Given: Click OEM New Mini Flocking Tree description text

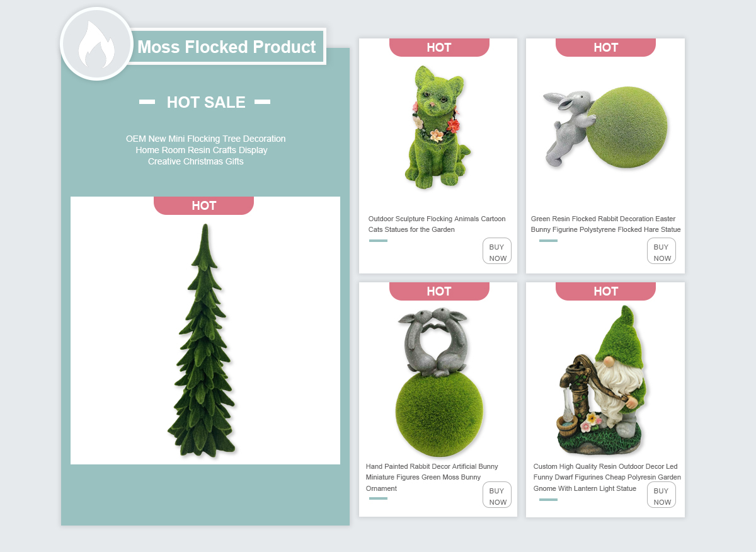Looking at the screenshot, I should pyautogui.click(x=205, y=150).
